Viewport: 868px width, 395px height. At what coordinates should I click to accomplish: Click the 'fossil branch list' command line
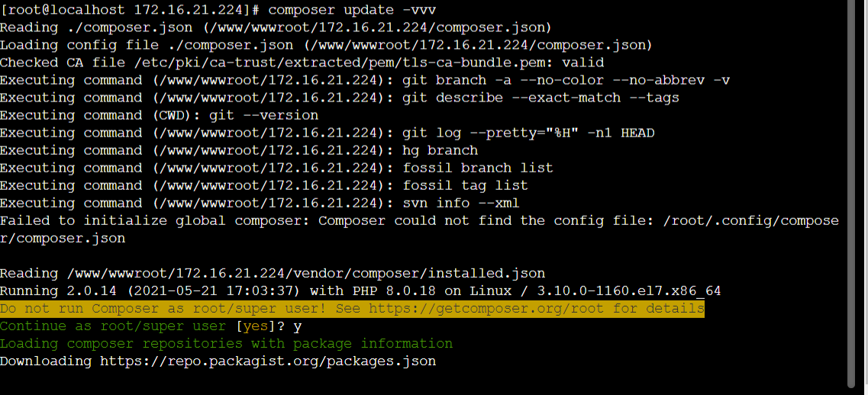[x=276, y=169]
